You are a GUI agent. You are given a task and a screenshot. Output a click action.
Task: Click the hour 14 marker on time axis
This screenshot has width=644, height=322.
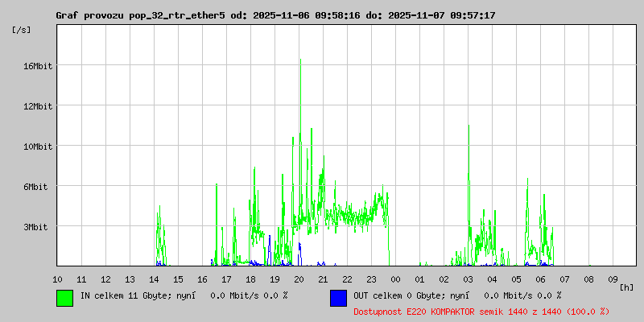(x=154, y=279)
